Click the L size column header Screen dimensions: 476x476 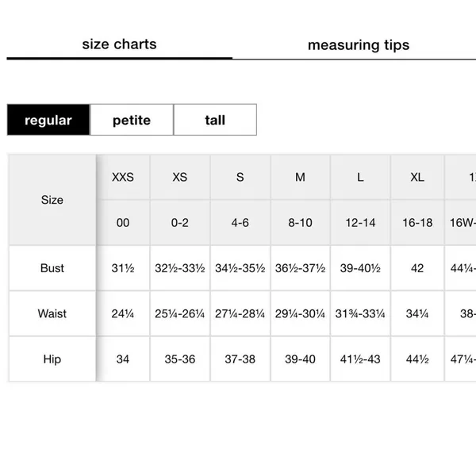(x=360, y=177)
